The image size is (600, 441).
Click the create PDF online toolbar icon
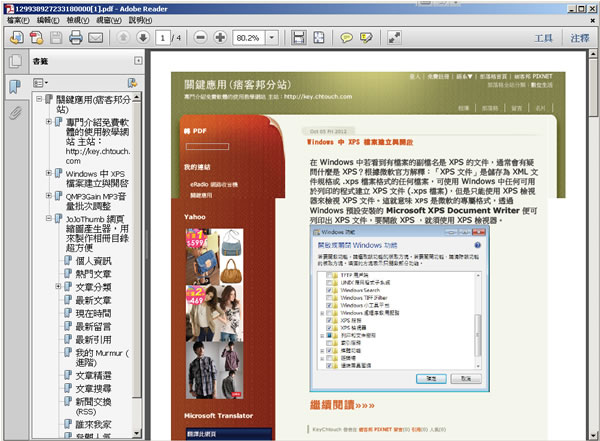coord(17,38)
